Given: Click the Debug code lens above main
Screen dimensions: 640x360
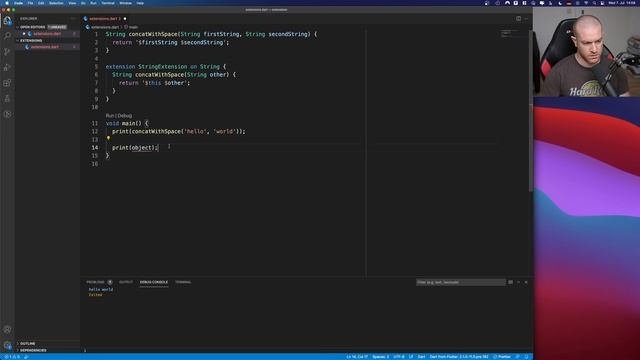Looking at the screenshot, I should (125, 116).
